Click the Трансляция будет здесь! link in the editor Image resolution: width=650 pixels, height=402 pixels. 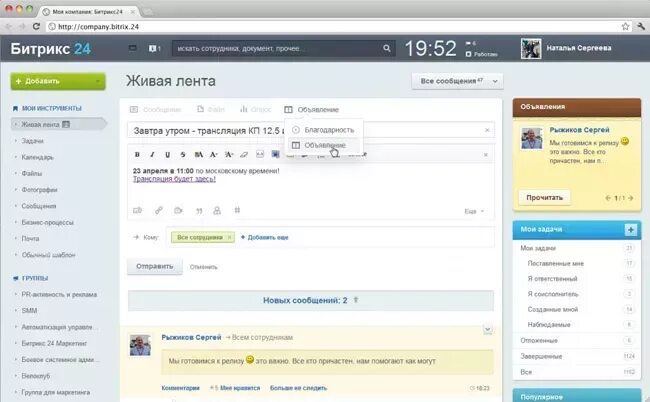point(174,179)
